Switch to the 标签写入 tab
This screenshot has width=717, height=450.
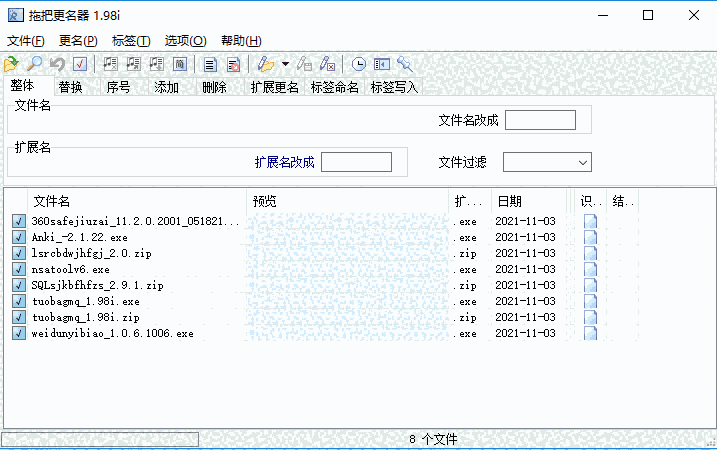pos(394,87)
